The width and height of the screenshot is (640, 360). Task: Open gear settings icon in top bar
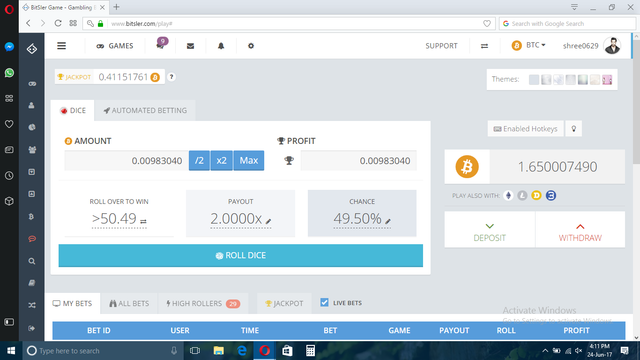coord(251,46)
